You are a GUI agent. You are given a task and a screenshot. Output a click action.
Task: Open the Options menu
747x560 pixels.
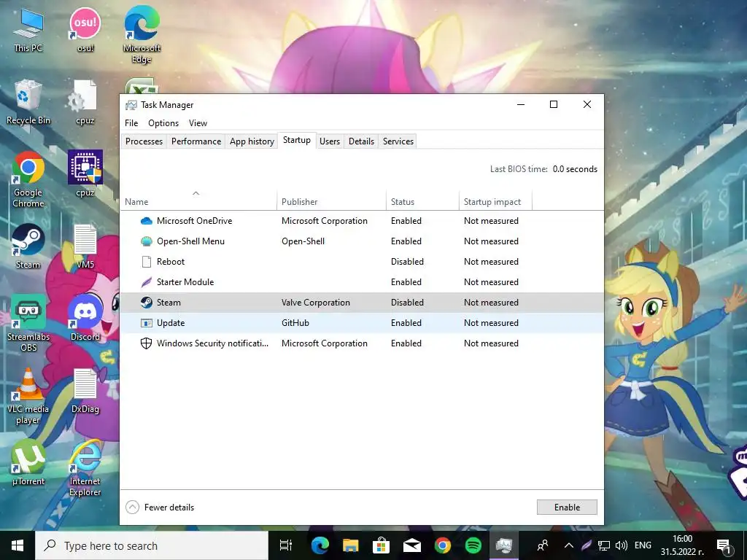[x=163, y=122]
